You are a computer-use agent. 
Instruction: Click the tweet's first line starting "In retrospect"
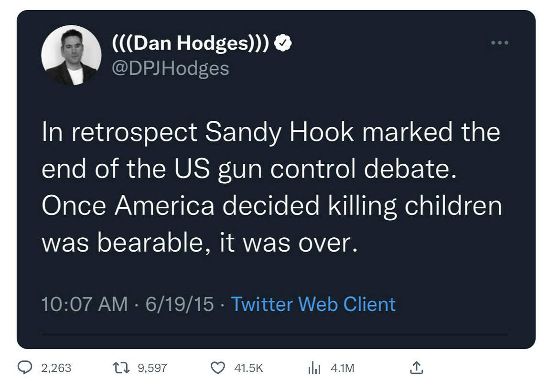pyautogui.click(x=270, y=133)
